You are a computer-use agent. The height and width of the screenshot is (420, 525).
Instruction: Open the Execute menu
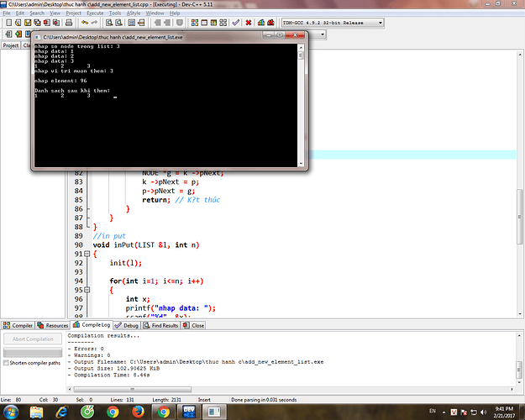coord(95,13)
